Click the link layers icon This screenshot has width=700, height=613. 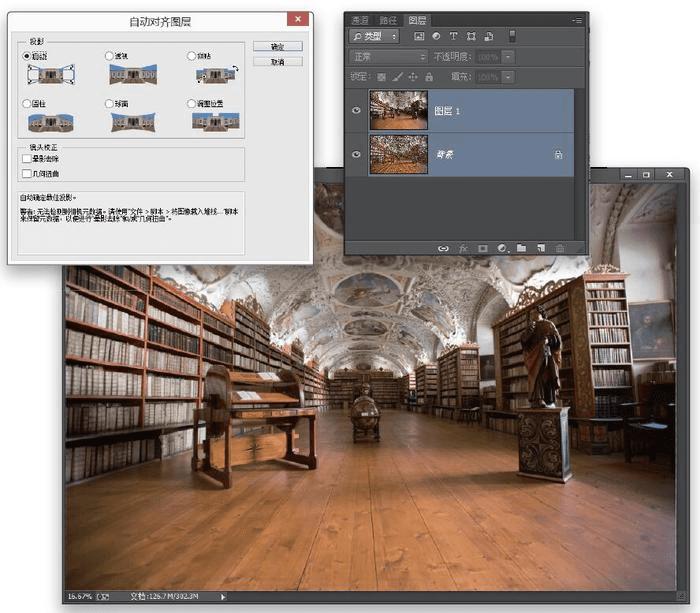tap(443, 247)
